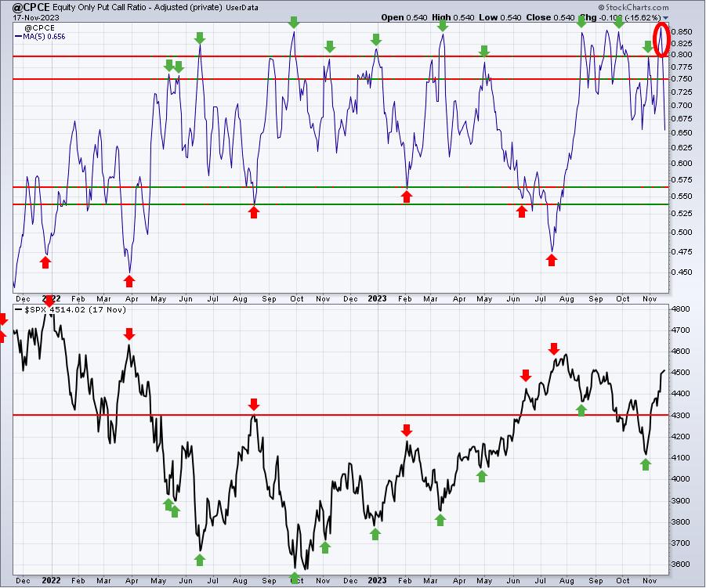Select the red arrow under the July 2023 CPCE low
706x588 pixels.
click(x=552, y=260)
